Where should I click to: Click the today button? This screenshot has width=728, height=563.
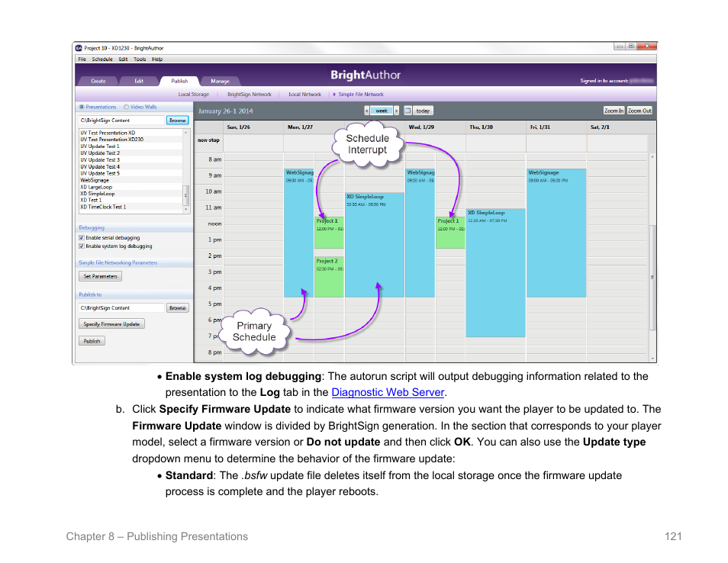423,111
